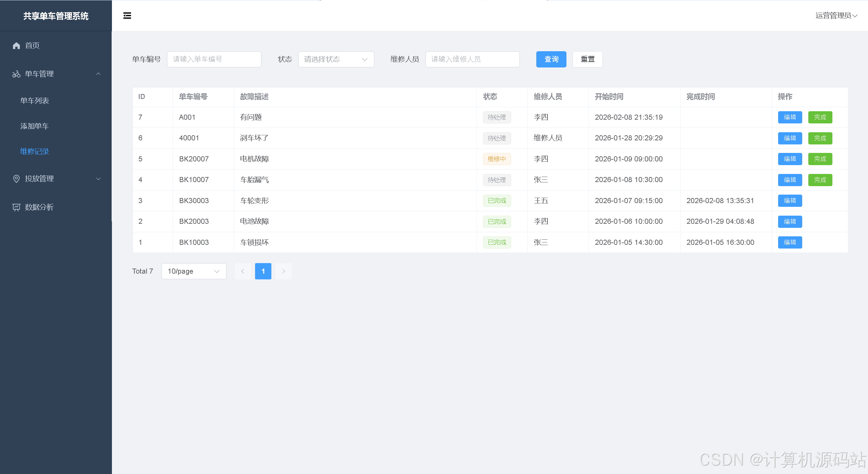This screenshot has height=474, width=868.
Task: Open the 请选择状态 status dropdown
Action: point(336,59)
